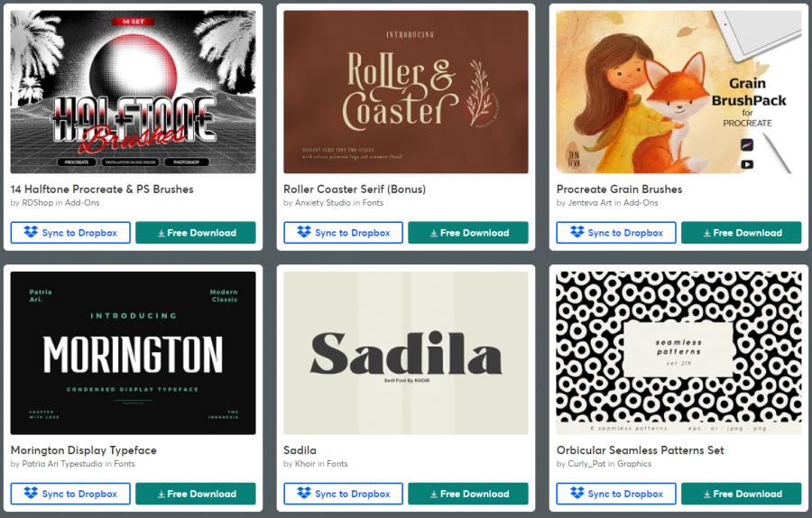Screen dimensions: 812x518
Task: Sync Morington Display Typeface to Dropbox
Action: point(70,494)
